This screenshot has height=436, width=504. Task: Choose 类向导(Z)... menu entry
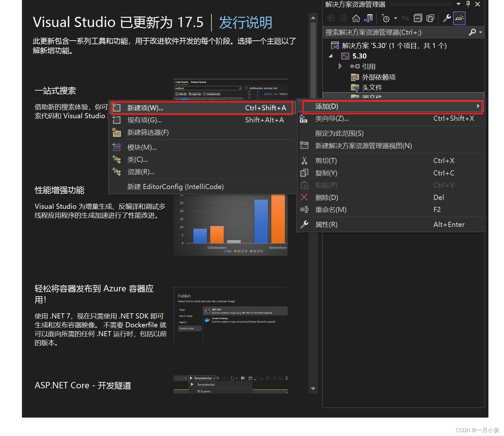coord(391,119)
